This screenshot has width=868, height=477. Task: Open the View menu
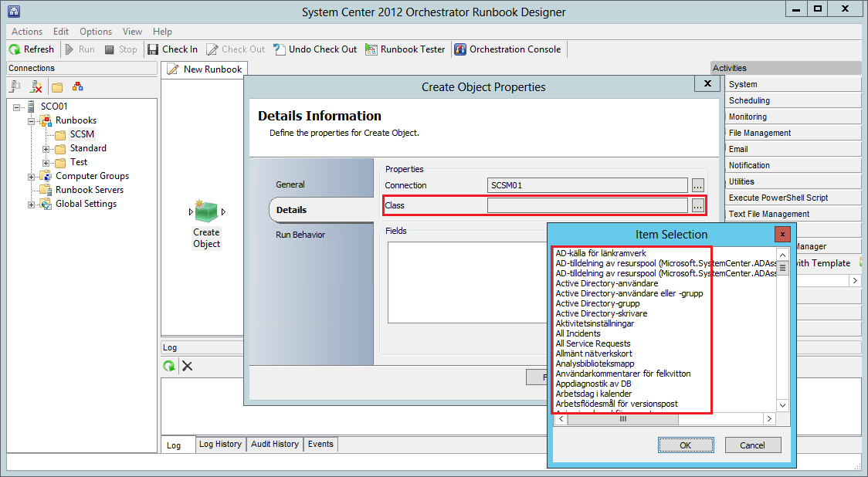(132, 32)
